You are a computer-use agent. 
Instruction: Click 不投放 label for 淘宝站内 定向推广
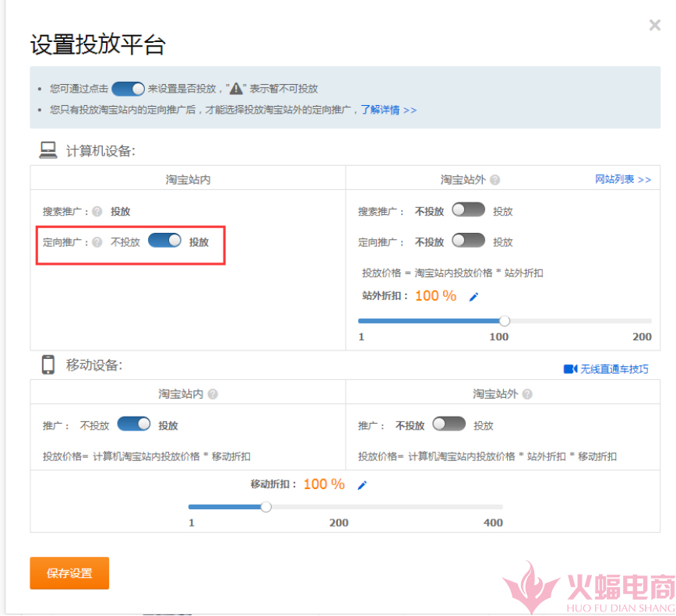[x=125, y=242]
